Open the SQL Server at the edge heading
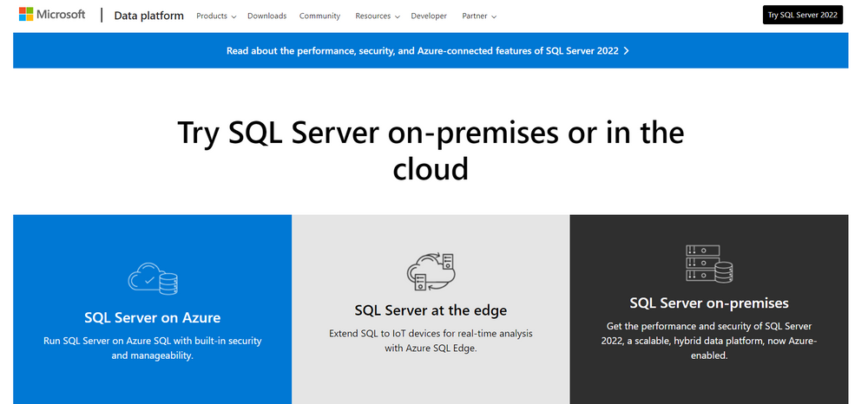The image size is (868, 404). [x=431, y=310]
